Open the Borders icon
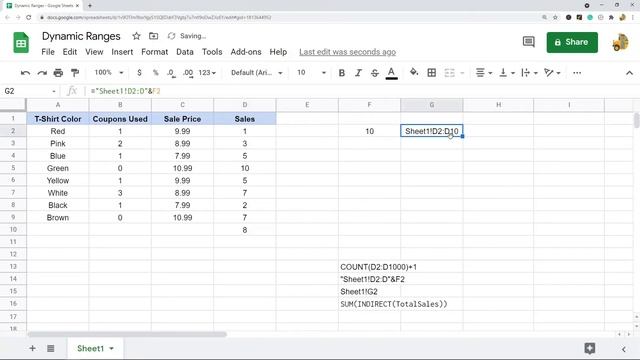 click(x=431, y=73)
